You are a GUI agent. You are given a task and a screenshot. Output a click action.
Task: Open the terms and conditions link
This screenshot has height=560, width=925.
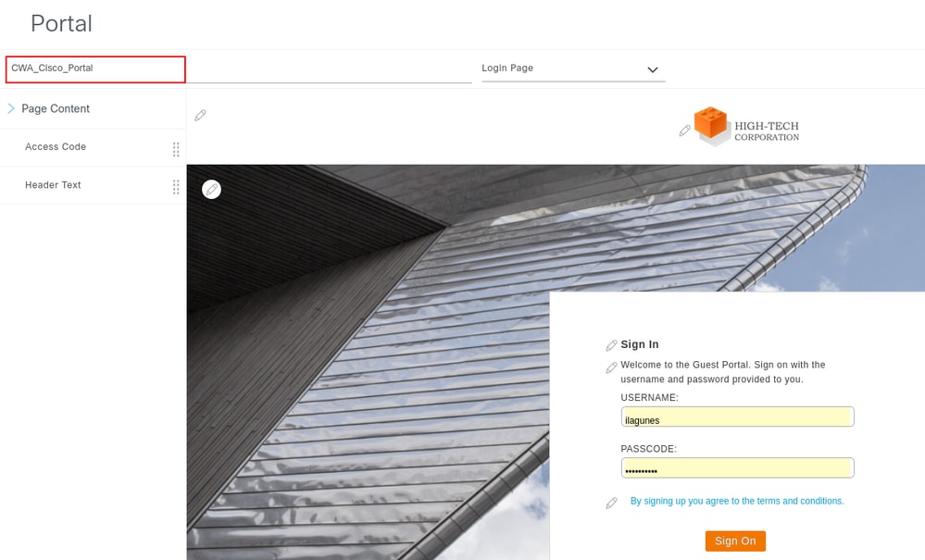coord(737,501)
